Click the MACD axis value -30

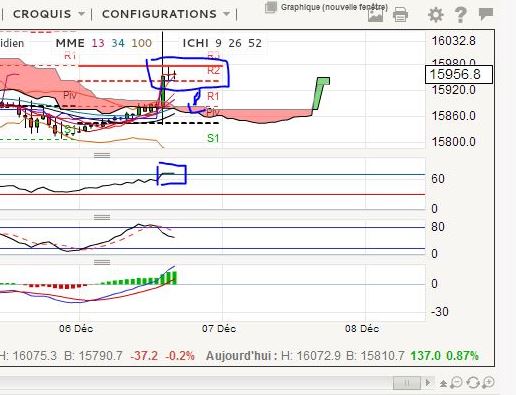pos(440,312)
